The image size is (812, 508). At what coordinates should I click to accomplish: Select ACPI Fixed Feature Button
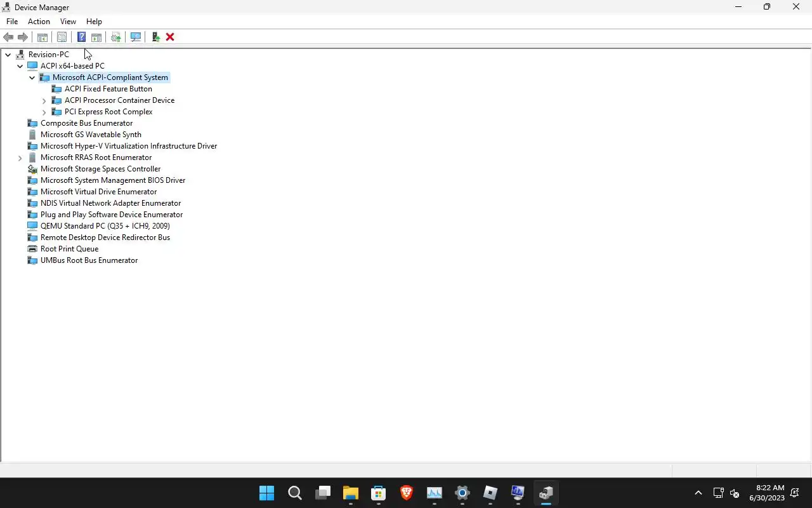(108, 89)
